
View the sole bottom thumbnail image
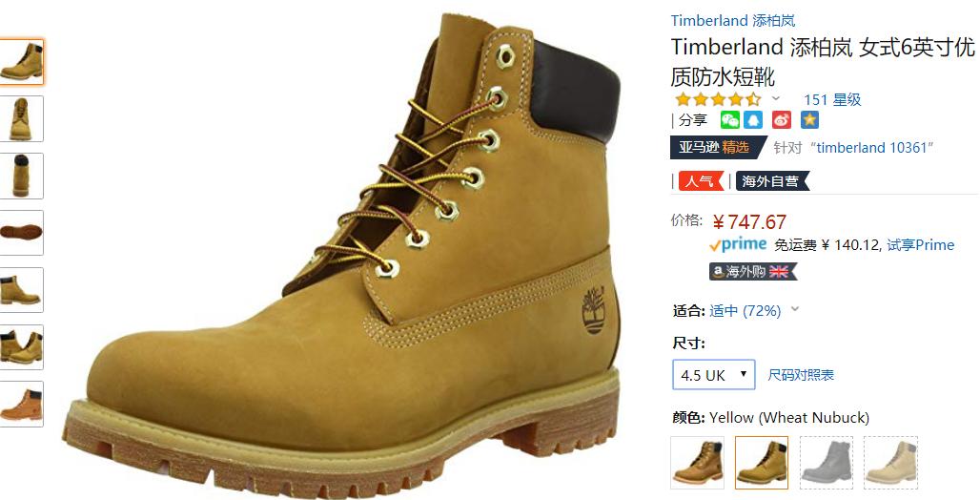click(21, 233)
